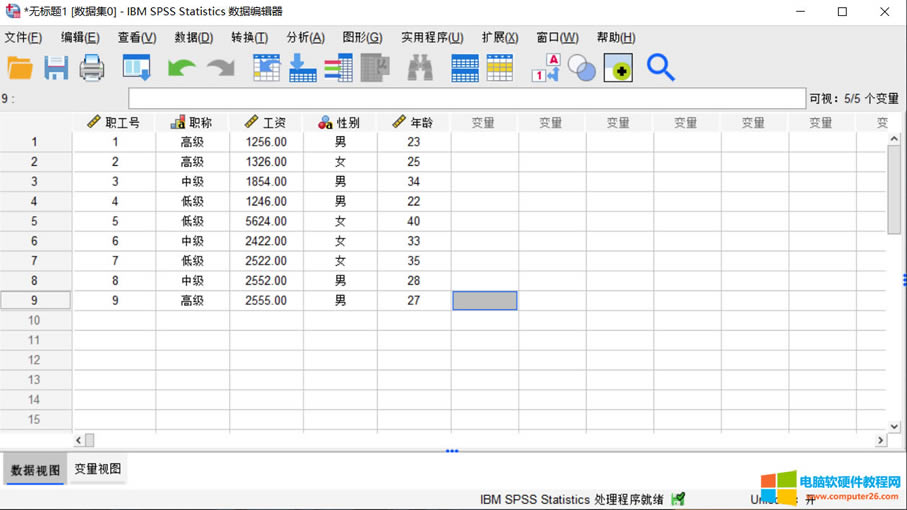This screenshot has width=907, height=510.
Task: Print using the printer toolbar icon
Action: (x=92, y=68)
